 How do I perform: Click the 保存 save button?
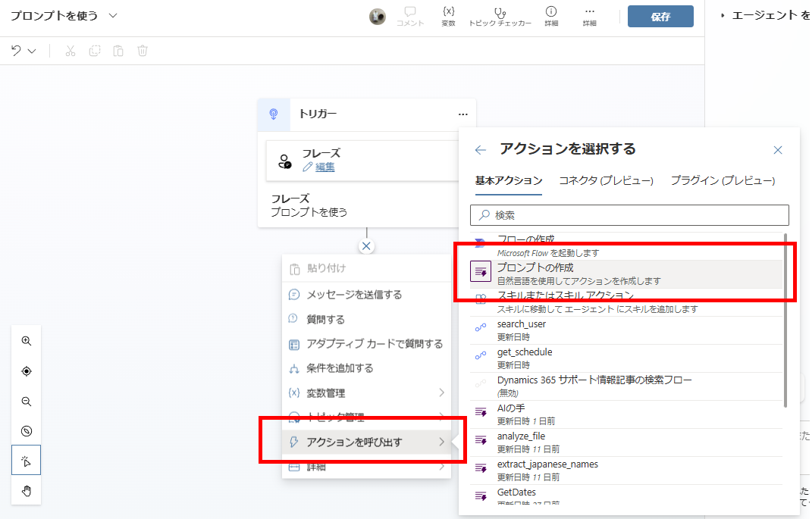[660, 17]
